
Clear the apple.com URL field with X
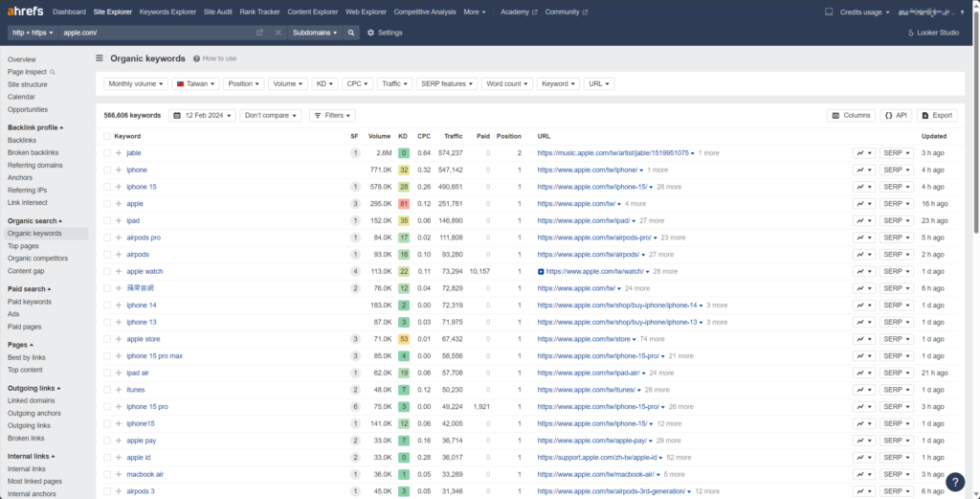tap(278, 33)
